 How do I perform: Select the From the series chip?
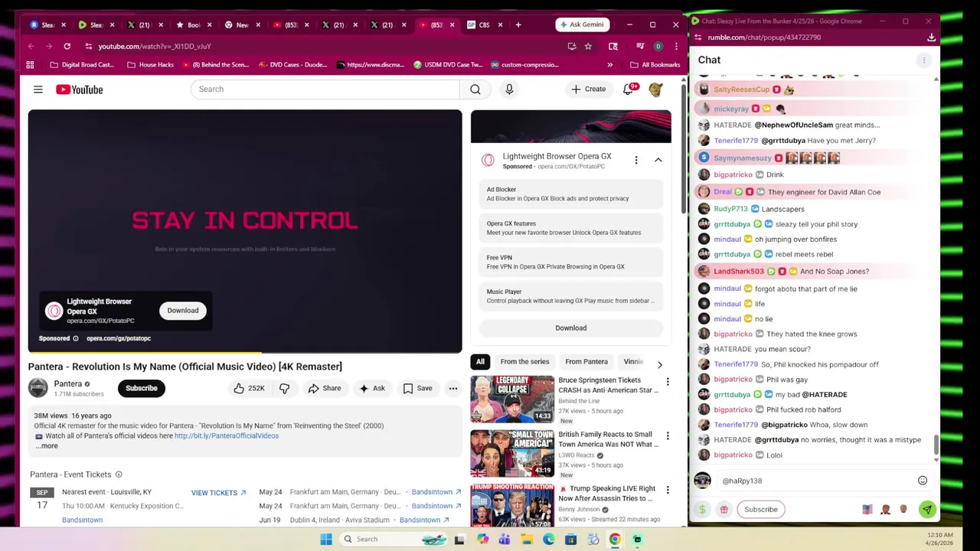(x=524, y=362)
